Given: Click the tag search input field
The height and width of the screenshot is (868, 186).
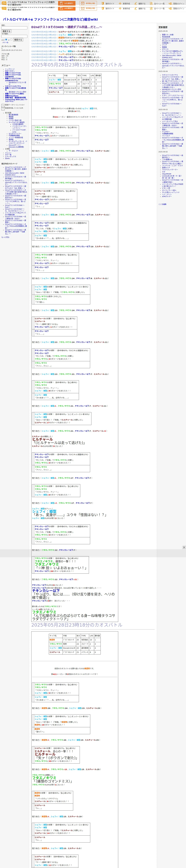Looking at the screenshot, I should 14,36.
